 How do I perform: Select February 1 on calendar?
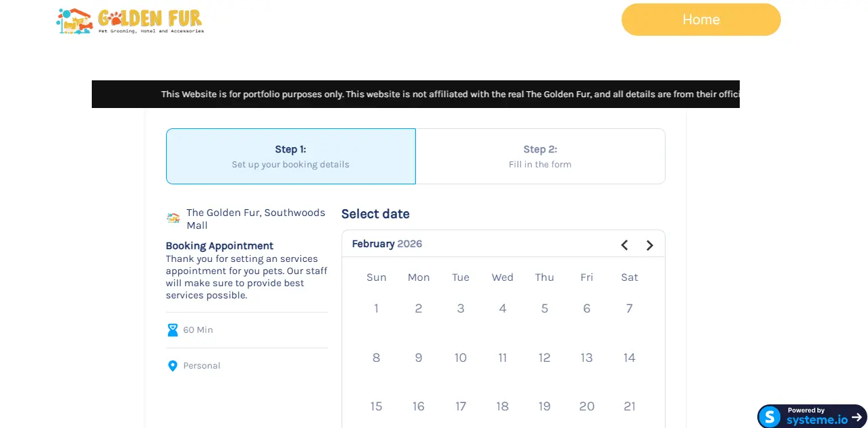376,309
